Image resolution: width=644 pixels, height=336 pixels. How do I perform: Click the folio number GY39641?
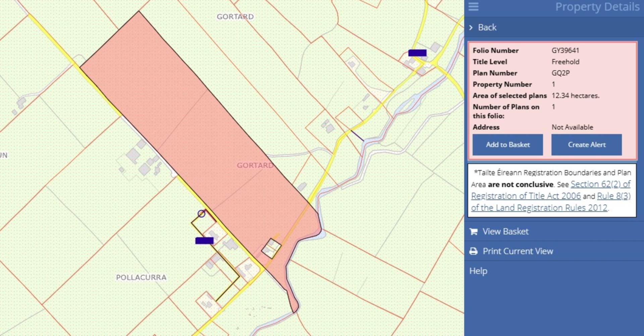pyautogui.click(x=565, y=51)
